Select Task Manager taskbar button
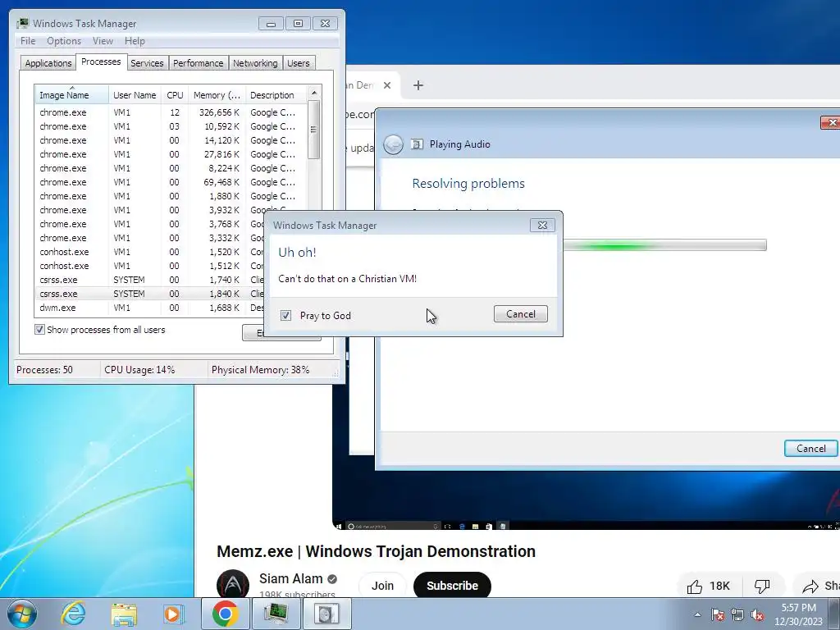840x630 pixels. (x=276, y=614)
